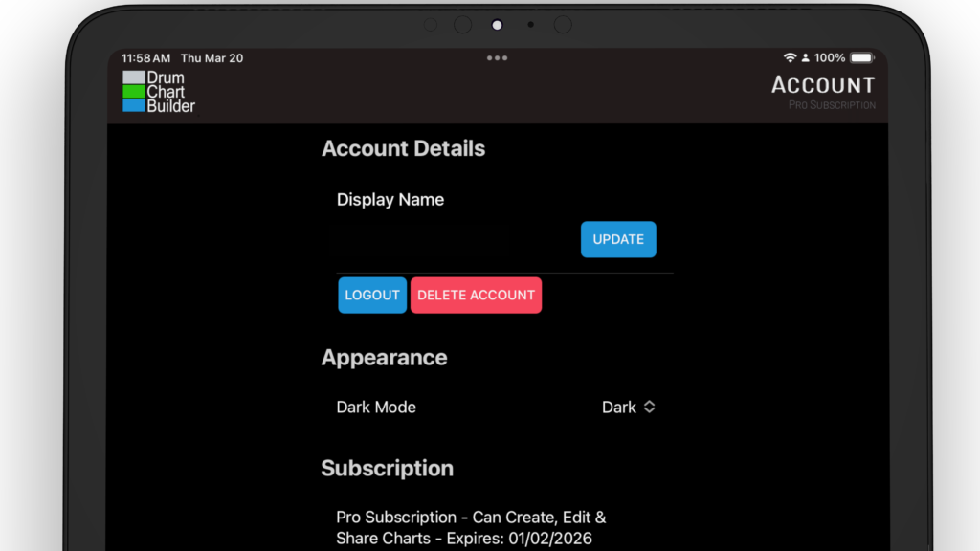
Task: Click the Account Details heading
Action: click(x=403, y=148)
